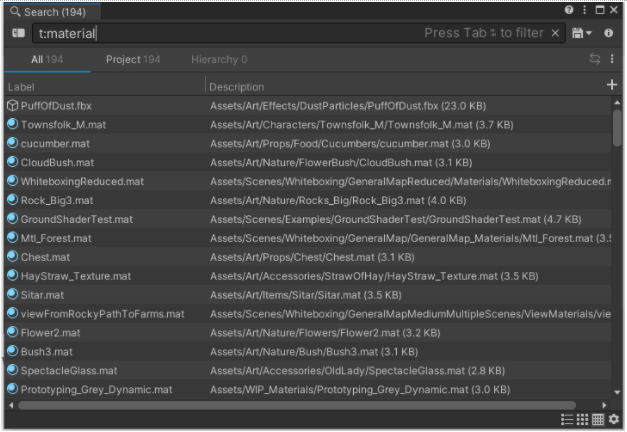Switch to table view icon
This screenshot has width=627, height=432.
click(598, 419)
